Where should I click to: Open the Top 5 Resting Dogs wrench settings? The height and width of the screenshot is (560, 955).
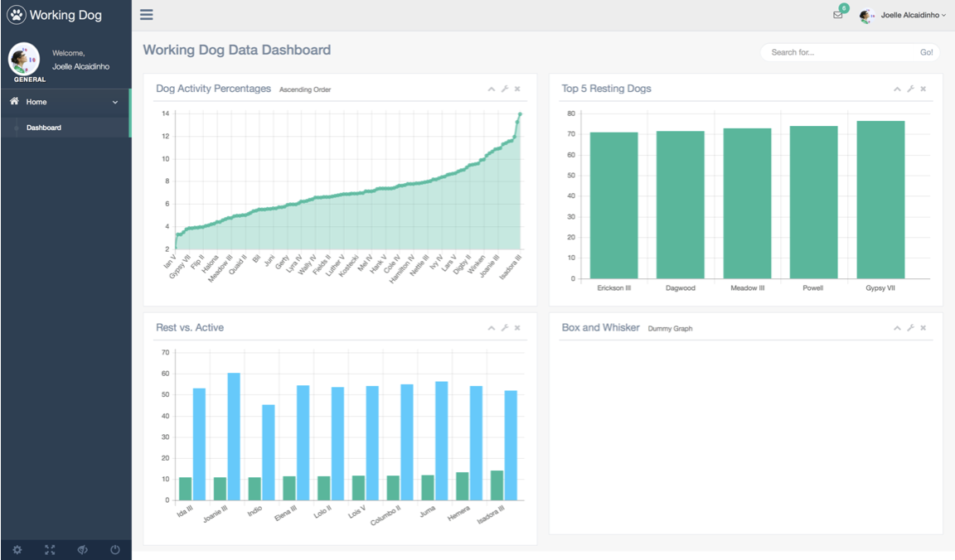[910, 89]
